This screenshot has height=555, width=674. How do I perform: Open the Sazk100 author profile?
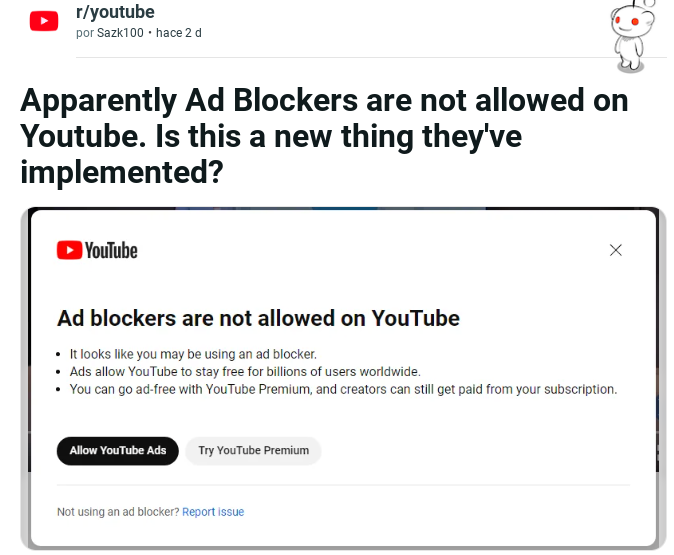120,33
